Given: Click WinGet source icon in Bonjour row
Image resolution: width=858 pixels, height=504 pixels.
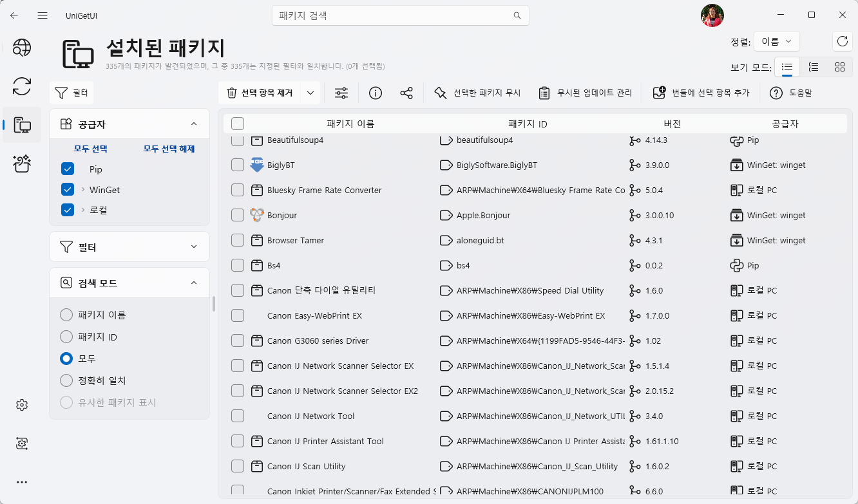Looking at the screenshot, I should point(736,216).
